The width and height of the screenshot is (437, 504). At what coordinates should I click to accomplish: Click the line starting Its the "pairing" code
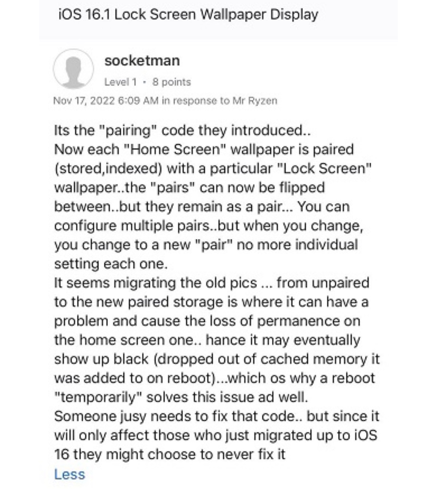[x=182, y=130]
